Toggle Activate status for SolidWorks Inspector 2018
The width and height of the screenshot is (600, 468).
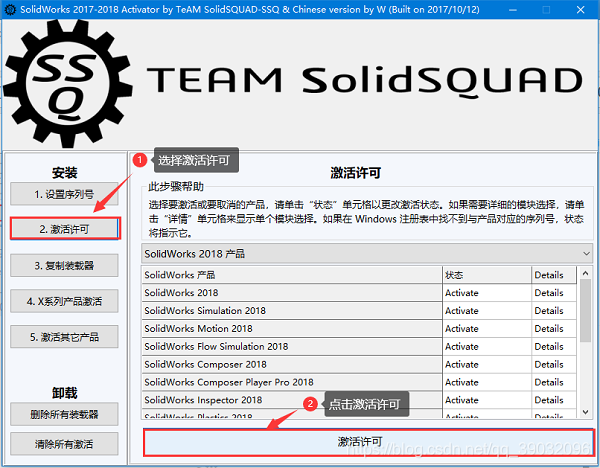[x=487, y=400]
